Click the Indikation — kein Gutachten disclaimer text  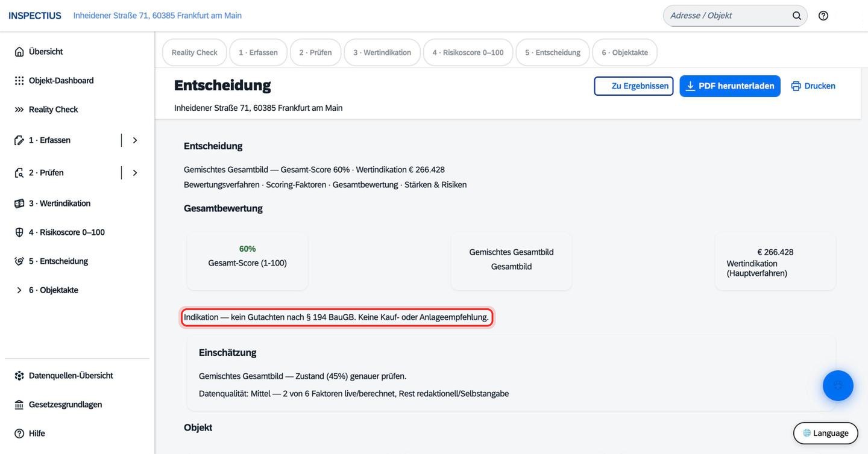pyautogui.click(x=336, y=317)
